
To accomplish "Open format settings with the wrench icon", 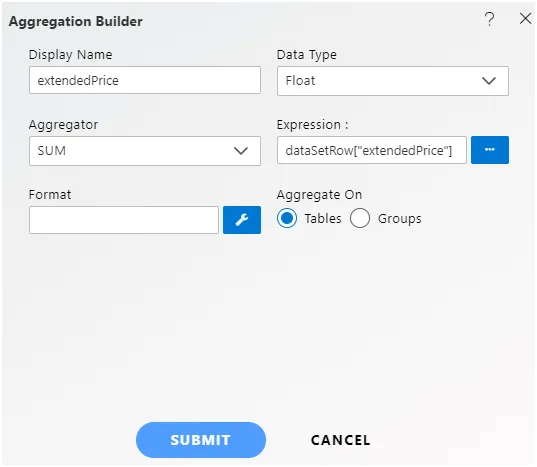I will coord(242,220).
